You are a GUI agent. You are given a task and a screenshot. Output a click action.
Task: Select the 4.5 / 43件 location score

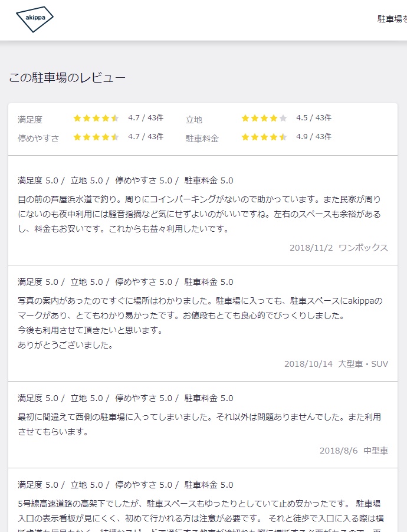coord(314,118)
